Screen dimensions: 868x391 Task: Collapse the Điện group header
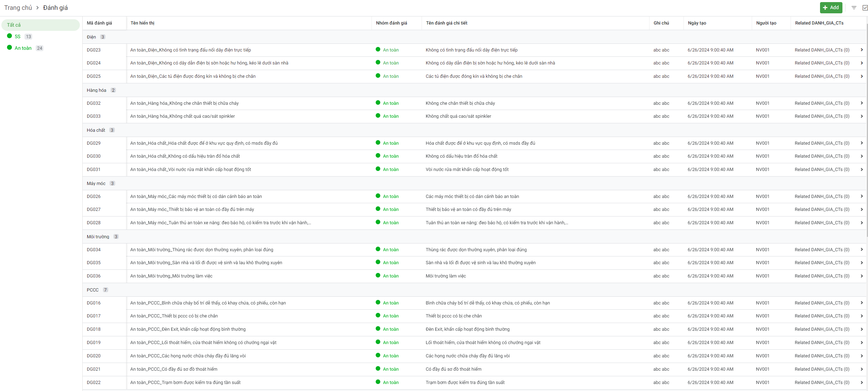[91, 37]
